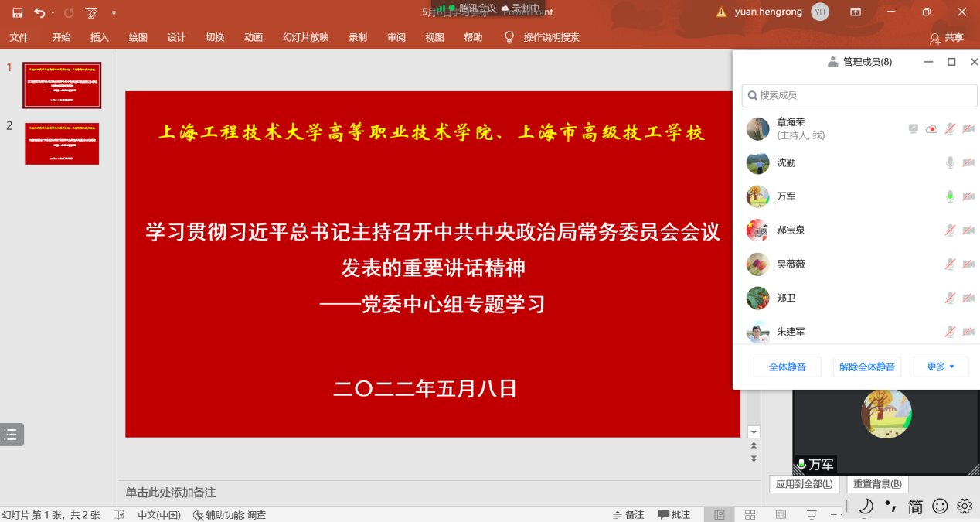Viewport: 980px width, 522px height.
Task: Toggle 沈勤's microphone icon
Action: click(x=950, y=162)
